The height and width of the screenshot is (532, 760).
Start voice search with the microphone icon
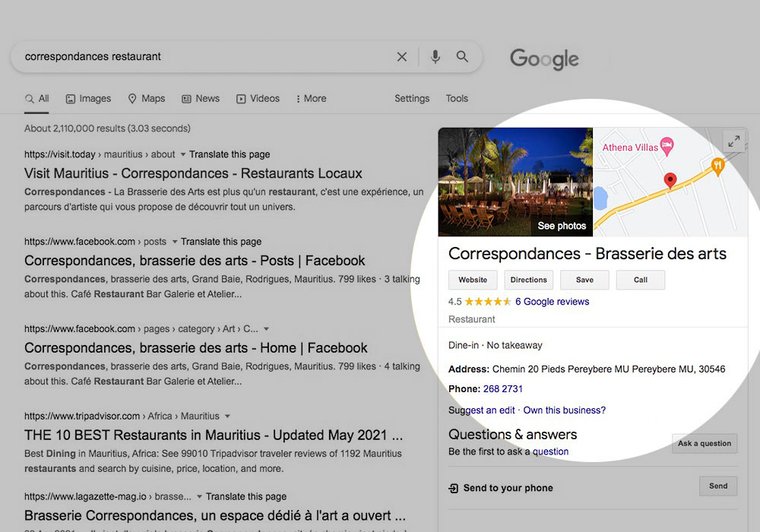[x=435, y=57]
